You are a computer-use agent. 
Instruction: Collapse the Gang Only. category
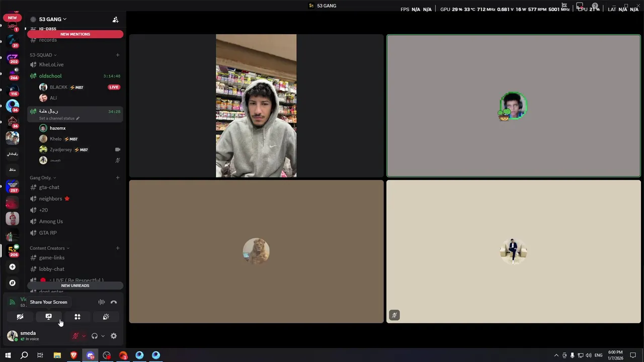[43, 177]
